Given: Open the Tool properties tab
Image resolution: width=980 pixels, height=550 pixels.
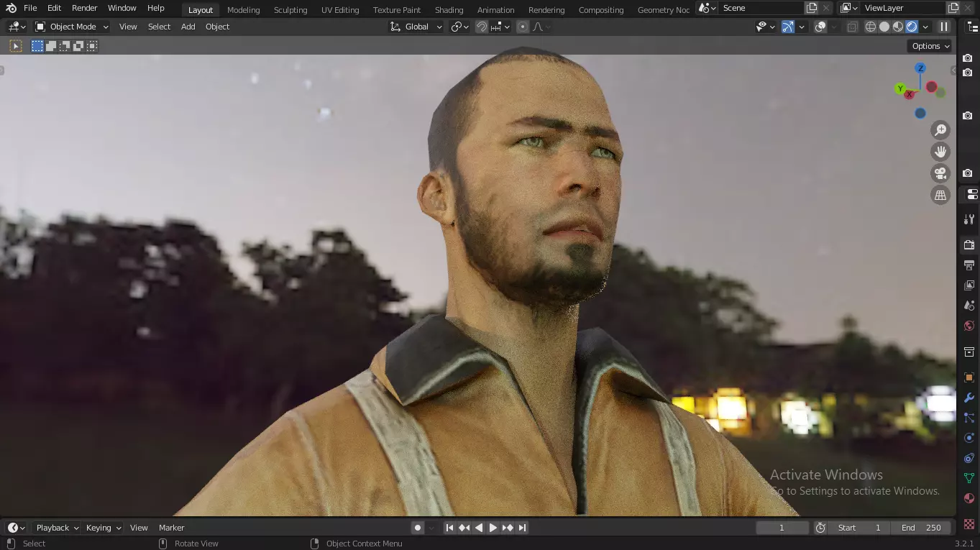Looking at the screenshot, I should 969,219.
